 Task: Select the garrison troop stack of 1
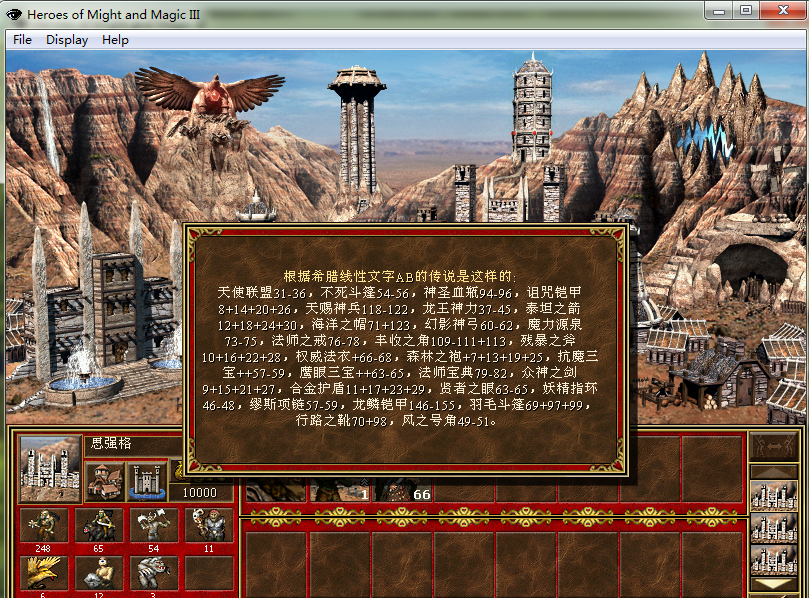pos(340,489)
